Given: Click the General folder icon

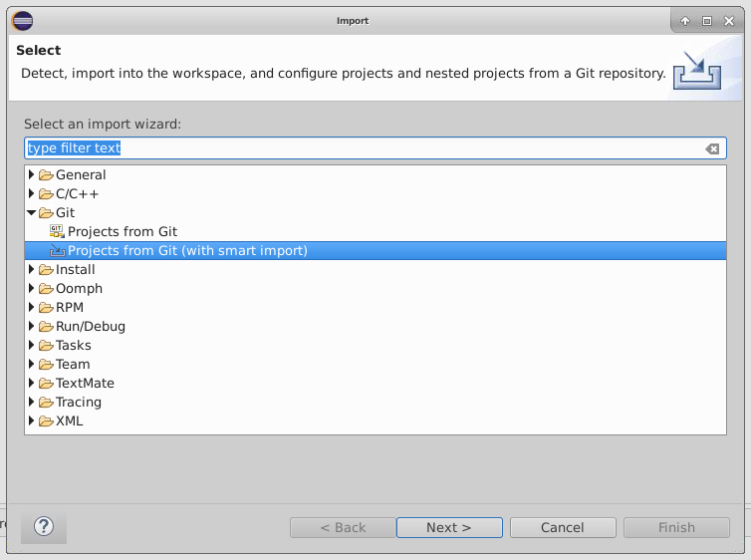Looking at the screenshot, I should click(46, 175).
